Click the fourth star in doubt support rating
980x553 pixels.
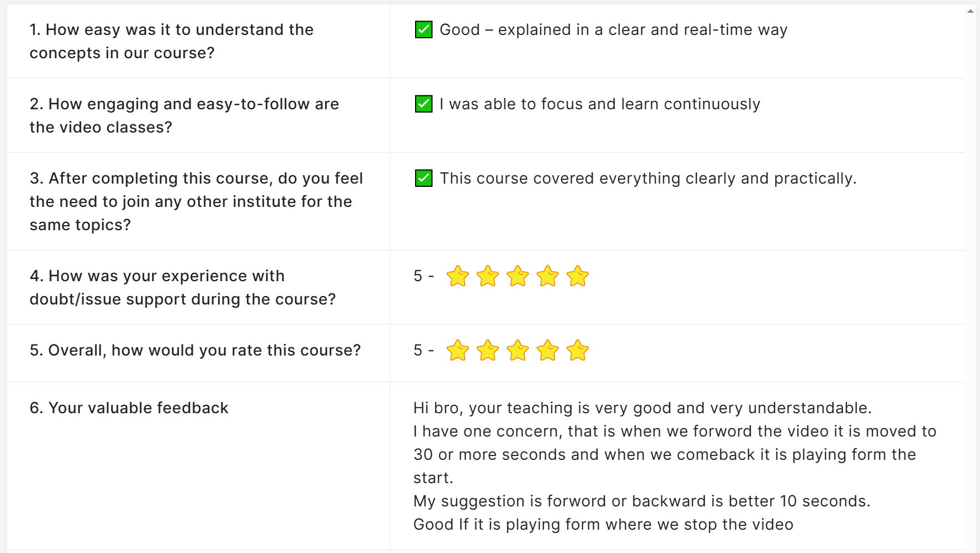[548, 276]
